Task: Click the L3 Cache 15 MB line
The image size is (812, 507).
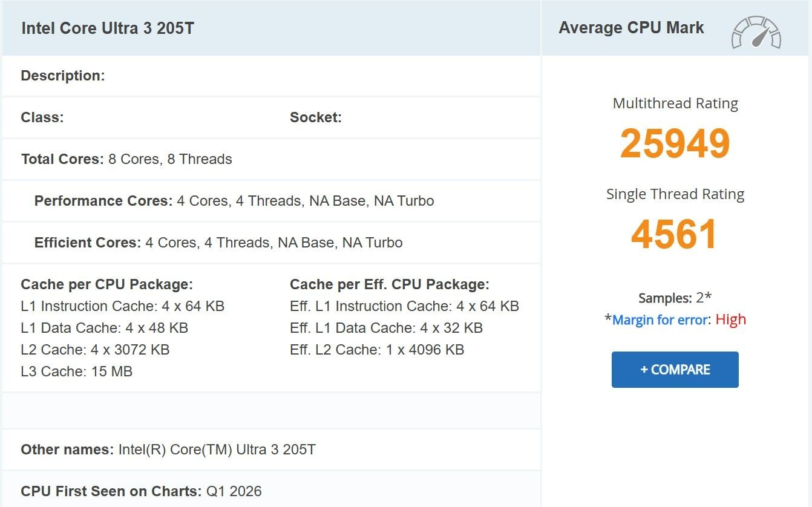Action: (76, 371)
